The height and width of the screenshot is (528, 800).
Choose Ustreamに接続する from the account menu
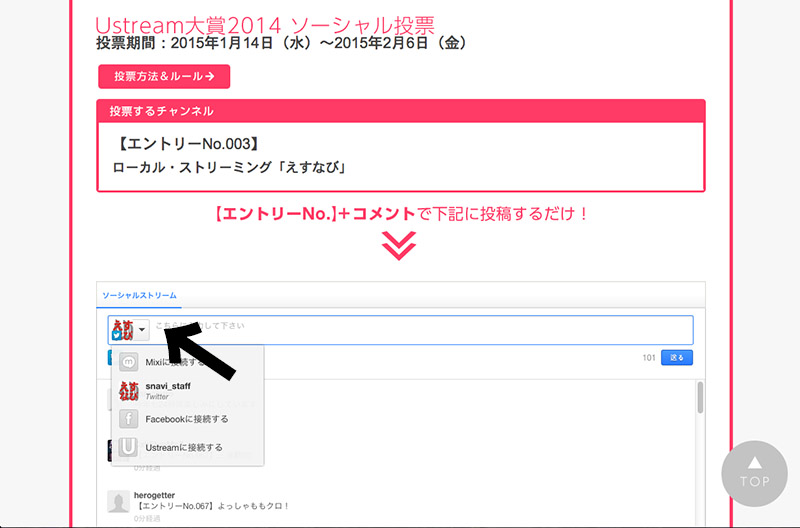[187, 447]
